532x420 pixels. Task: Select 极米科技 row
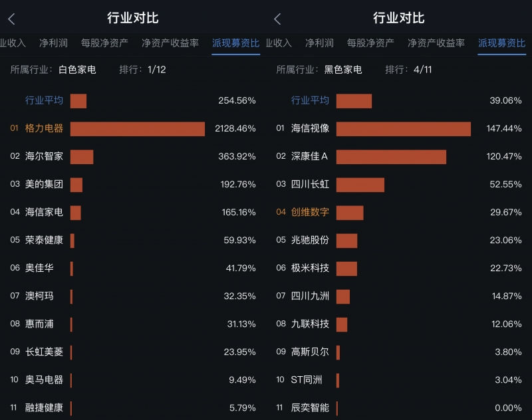point(310,268)
